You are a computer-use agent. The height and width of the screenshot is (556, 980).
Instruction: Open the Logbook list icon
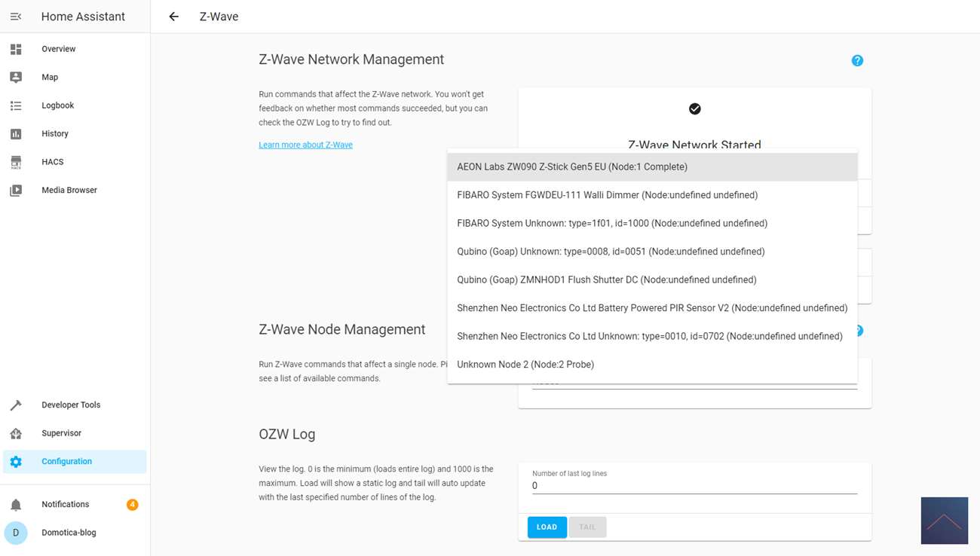pyautogui.click(x=16, y=105)
